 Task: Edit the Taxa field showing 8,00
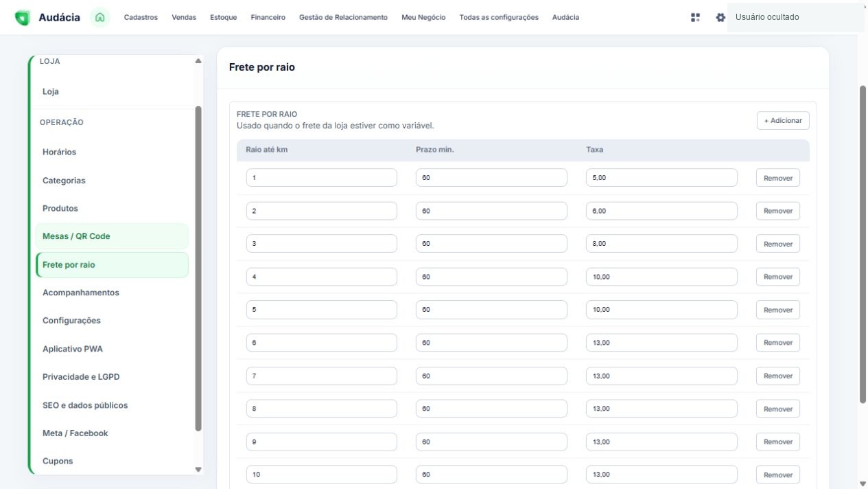[661, 244]
